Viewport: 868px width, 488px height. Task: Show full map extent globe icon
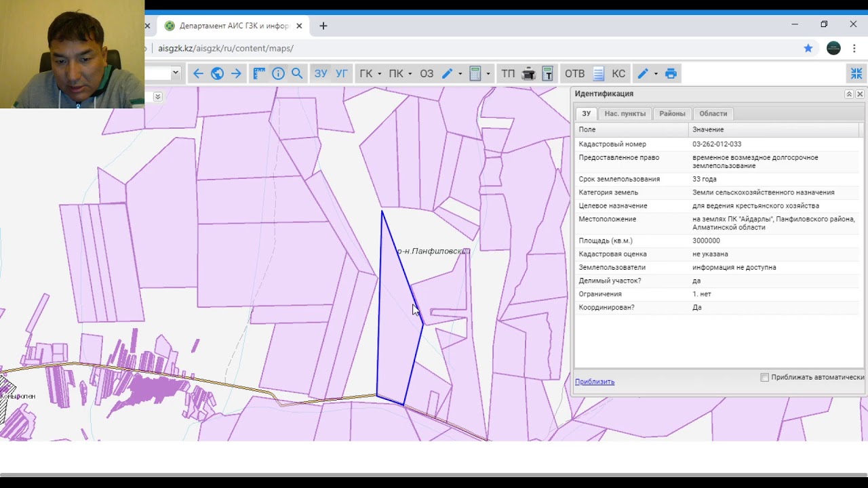(217, 74)
